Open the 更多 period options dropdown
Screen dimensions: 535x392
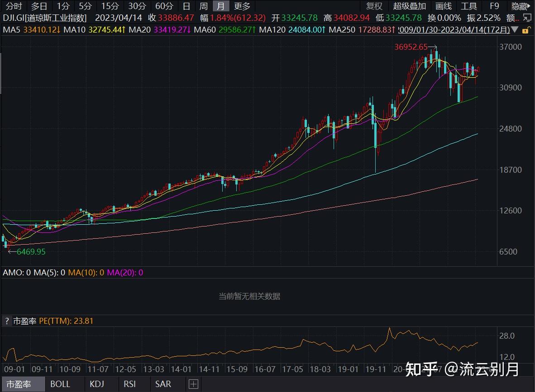242,6
